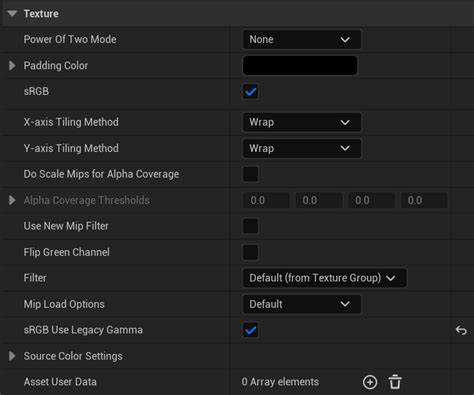Uncheck sRGB Use Legacy Gamma
The width and height of the screenshot is (474, 395).
click(250, 330)
